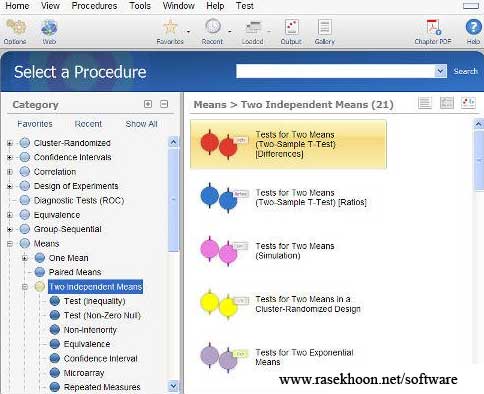Select Confidence Interval tree item
The image size is (484, 394).
101,358
